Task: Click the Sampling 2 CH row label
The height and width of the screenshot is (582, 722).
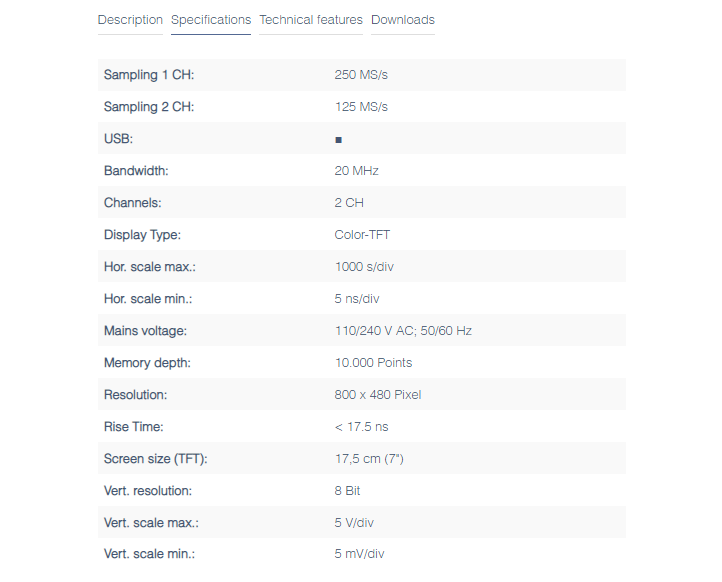Action: tap(149, 107)
